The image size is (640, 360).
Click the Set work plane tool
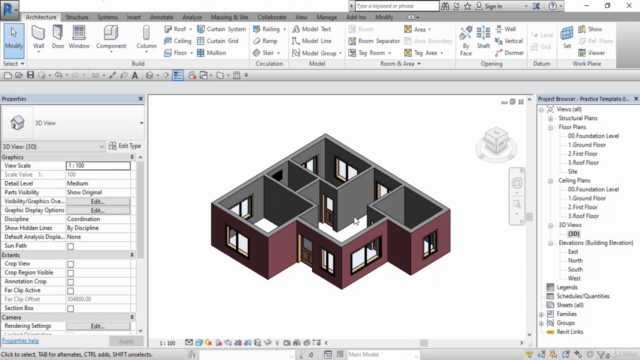point(567,38)
